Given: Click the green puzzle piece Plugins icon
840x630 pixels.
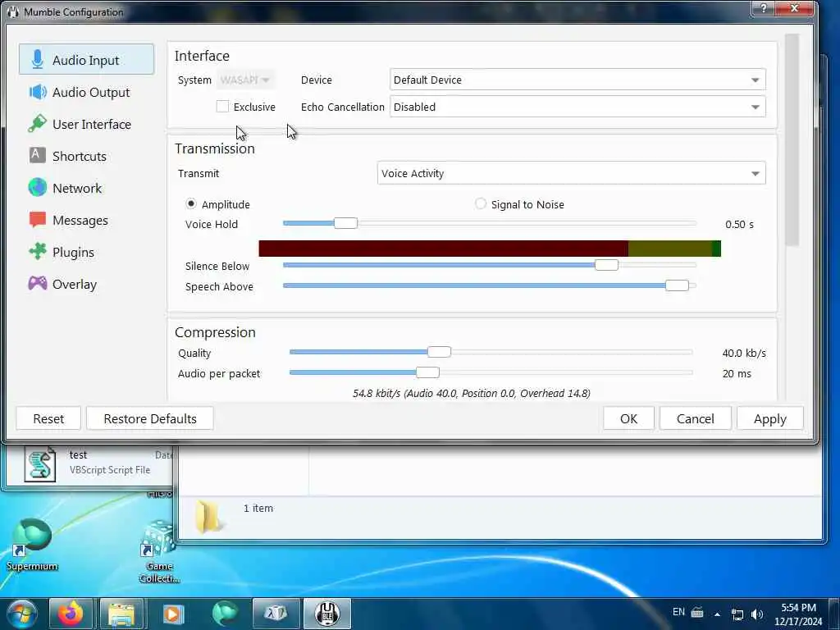Looking at the screenshot, I should click(x=38, y=251).
